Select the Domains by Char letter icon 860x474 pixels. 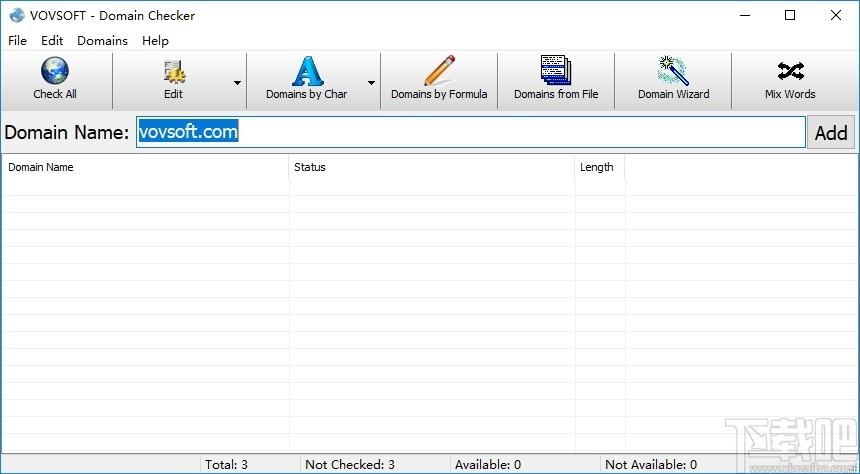[307, 71]
